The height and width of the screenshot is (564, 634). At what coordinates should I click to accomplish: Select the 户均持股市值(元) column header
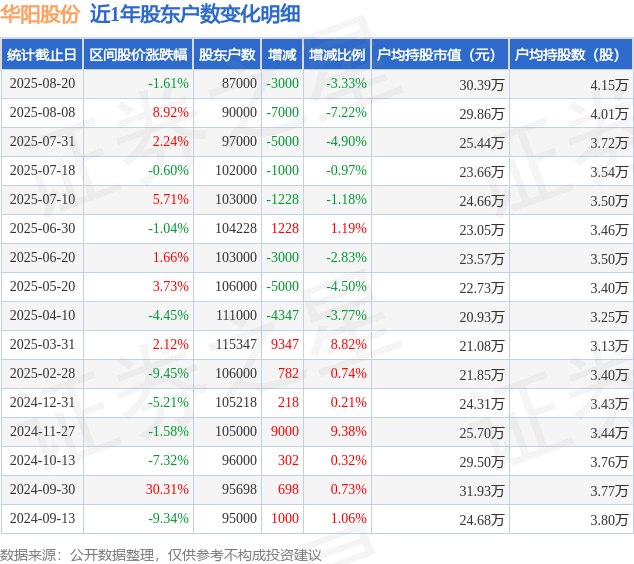point(440,55)
